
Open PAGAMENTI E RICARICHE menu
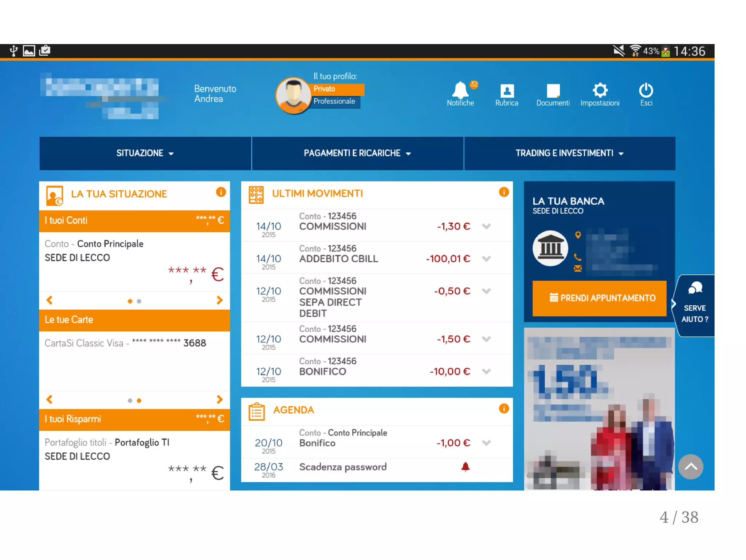coord(357,153)
